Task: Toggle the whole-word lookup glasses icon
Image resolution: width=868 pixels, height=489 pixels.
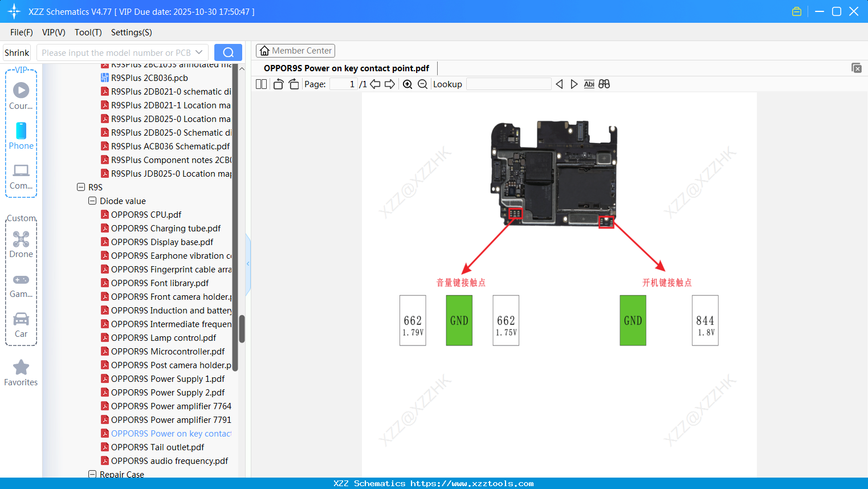Action: (x=604, y=84)
